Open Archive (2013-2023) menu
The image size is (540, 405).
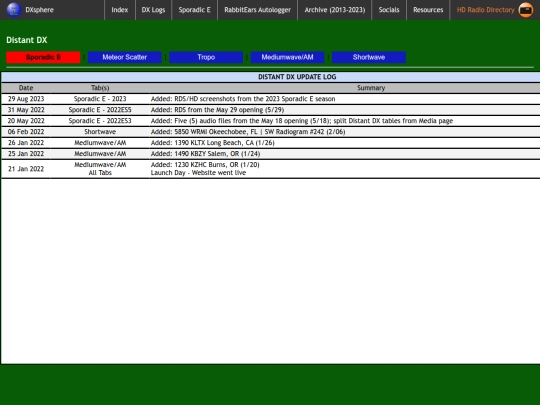334,10
